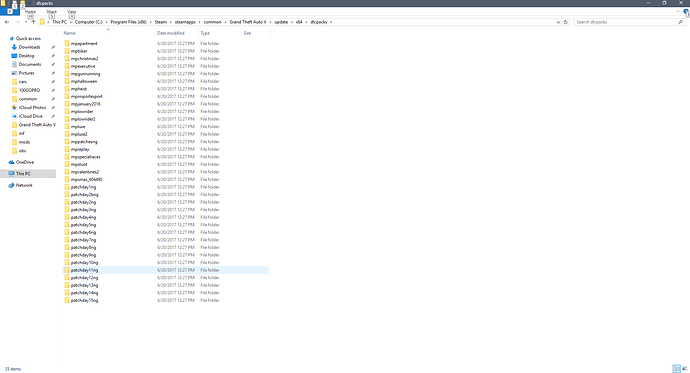This screenshot has width=690, height=373.
Task: Open the Share ribbon tab
Action: coord(51,12)
